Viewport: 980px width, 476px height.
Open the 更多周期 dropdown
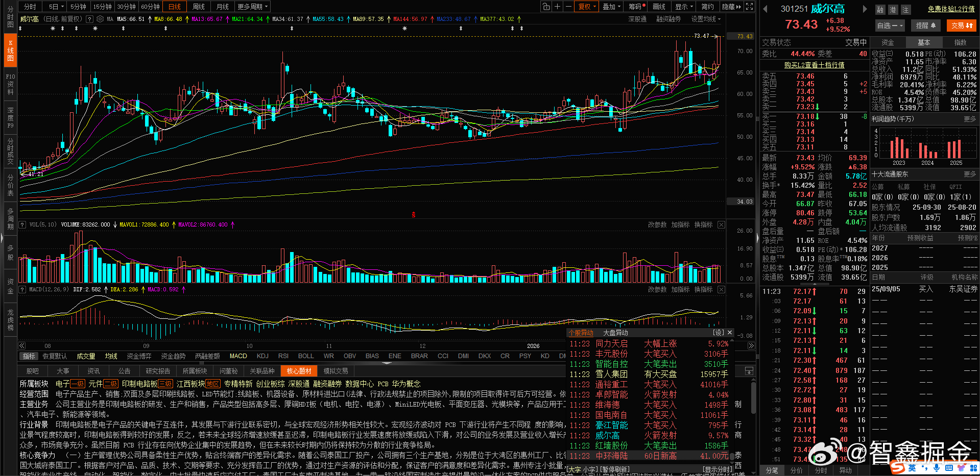point(254,6)
